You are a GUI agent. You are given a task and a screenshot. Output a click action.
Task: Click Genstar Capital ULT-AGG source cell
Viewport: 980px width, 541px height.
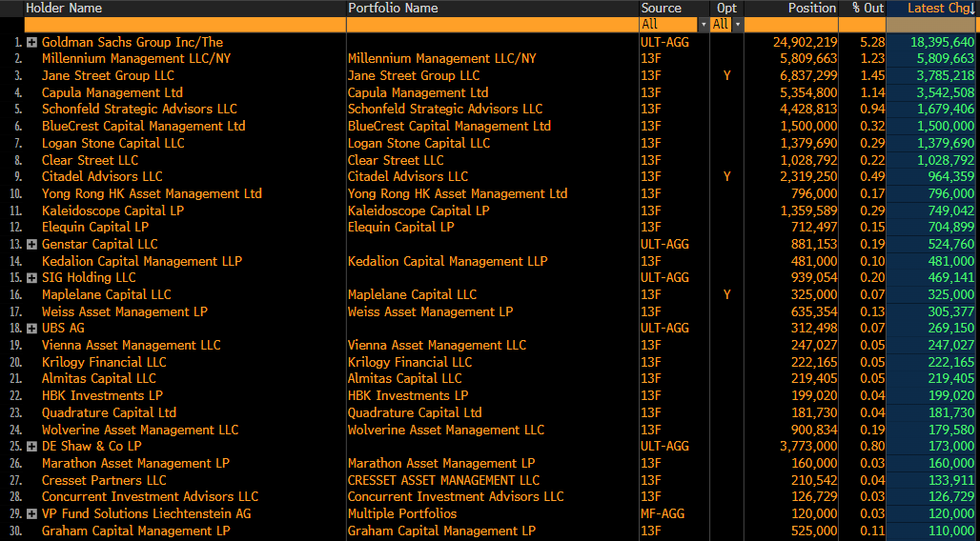665,244
